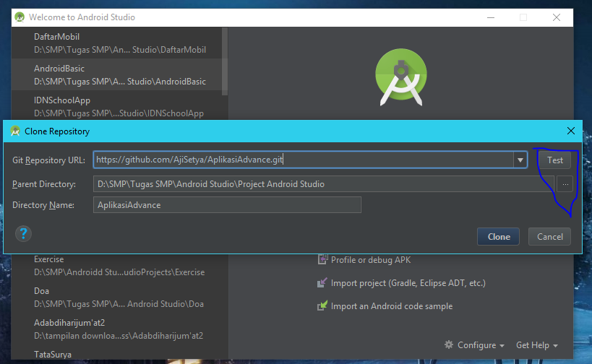Open the Adabdiharijum'at2 recent project
This screenshot has height=364, width=592.
click(x=120, y=329)
